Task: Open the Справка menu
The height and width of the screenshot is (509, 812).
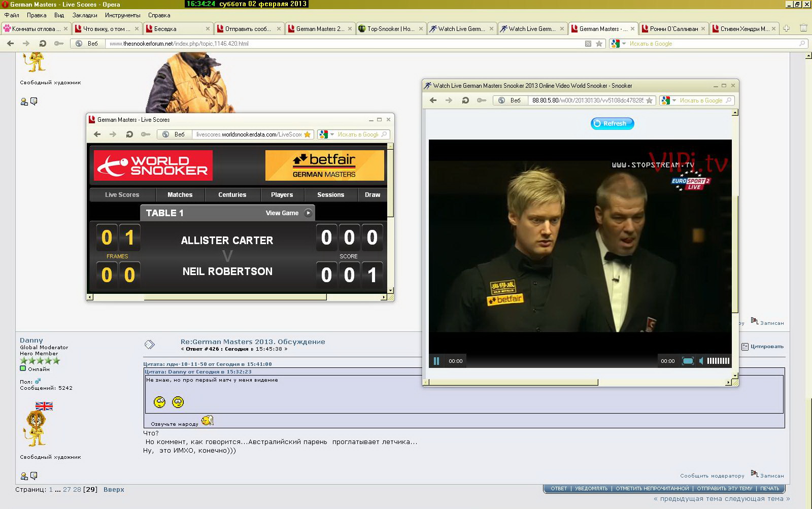Action: [x=159, y=15]
